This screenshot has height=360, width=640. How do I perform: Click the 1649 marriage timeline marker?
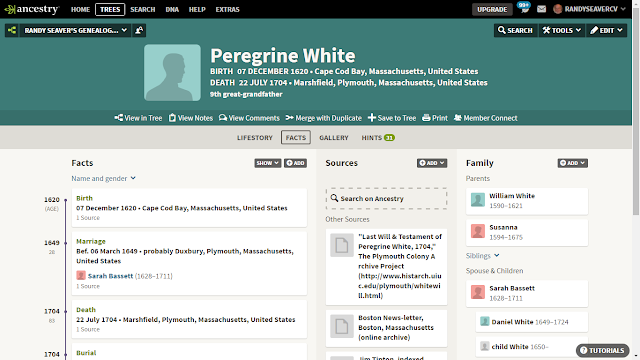[x=66, y=243]
